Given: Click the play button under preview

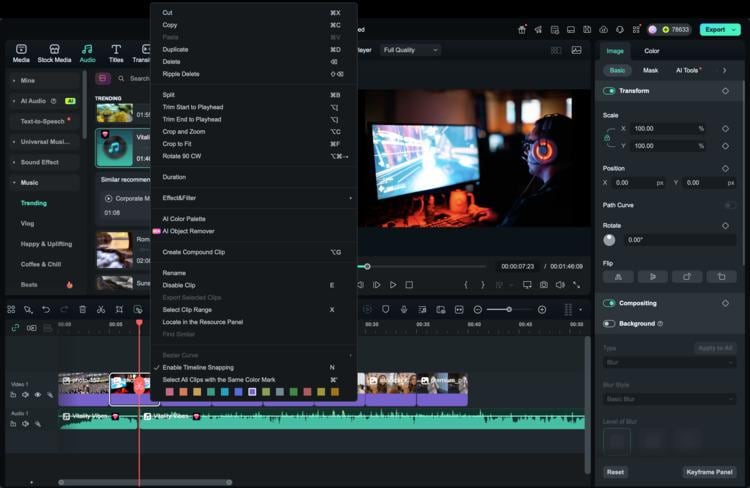Looking at the screenshot, I should tap(393, 285).
